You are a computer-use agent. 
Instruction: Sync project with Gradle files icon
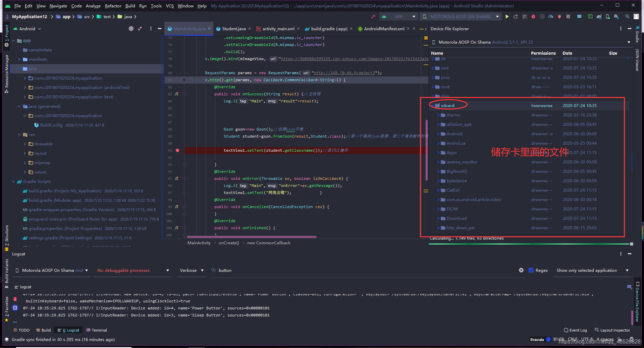599,16
